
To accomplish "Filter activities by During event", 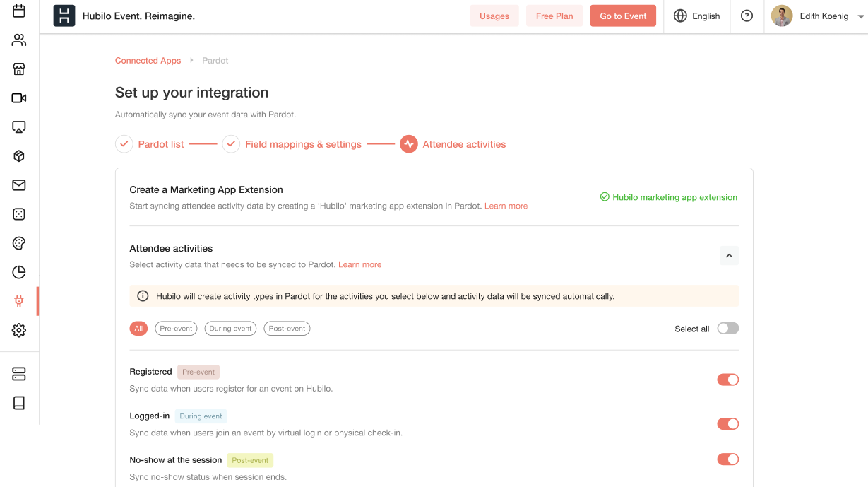I will click(x=230, y=329).
